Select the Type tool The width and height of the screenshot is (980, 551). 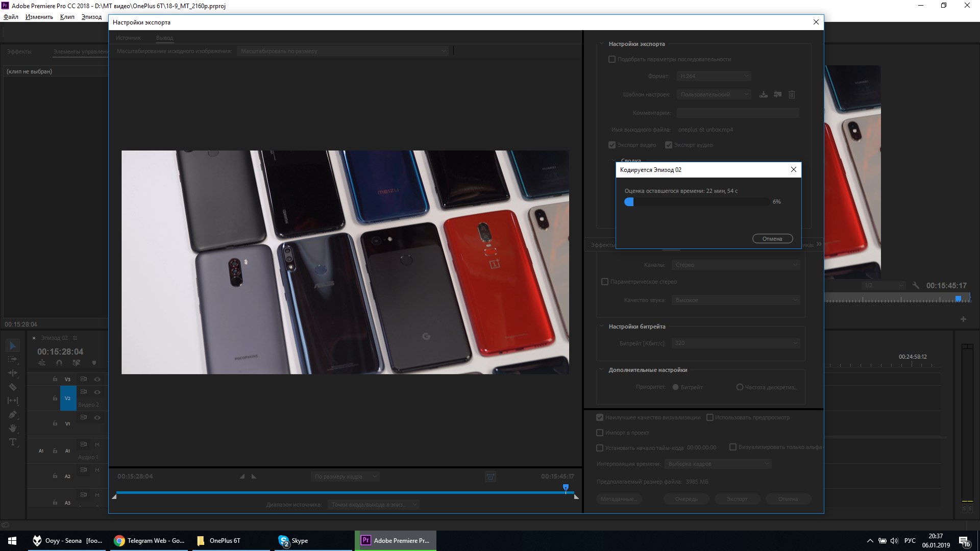[x=13, y=442]
